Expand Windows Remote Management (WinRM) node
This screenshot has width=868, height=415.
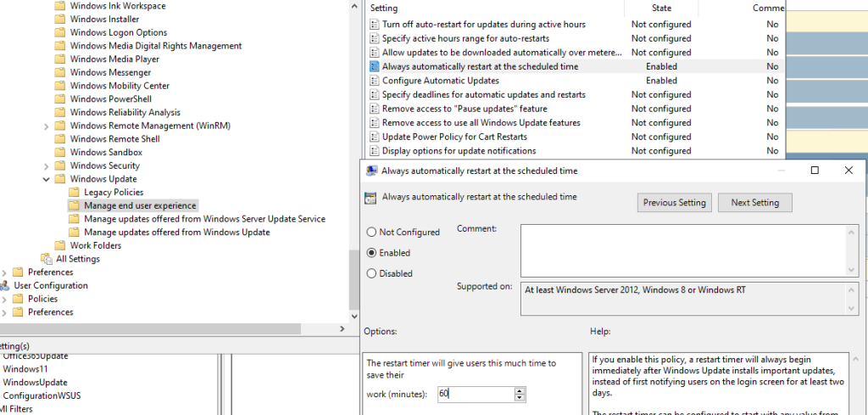(x=46, y=126)
